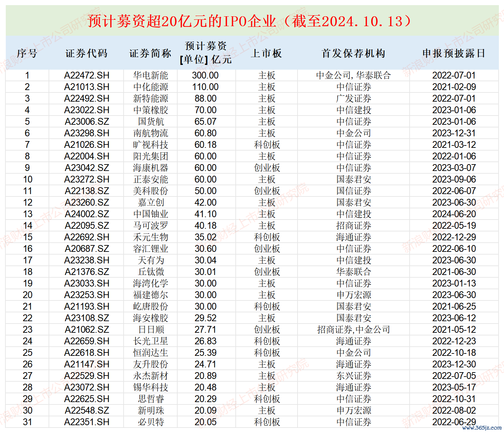Screen dimensions: 504x433
Task: Select the 东兴证券 sponsor cell
Action: point(354,376)
